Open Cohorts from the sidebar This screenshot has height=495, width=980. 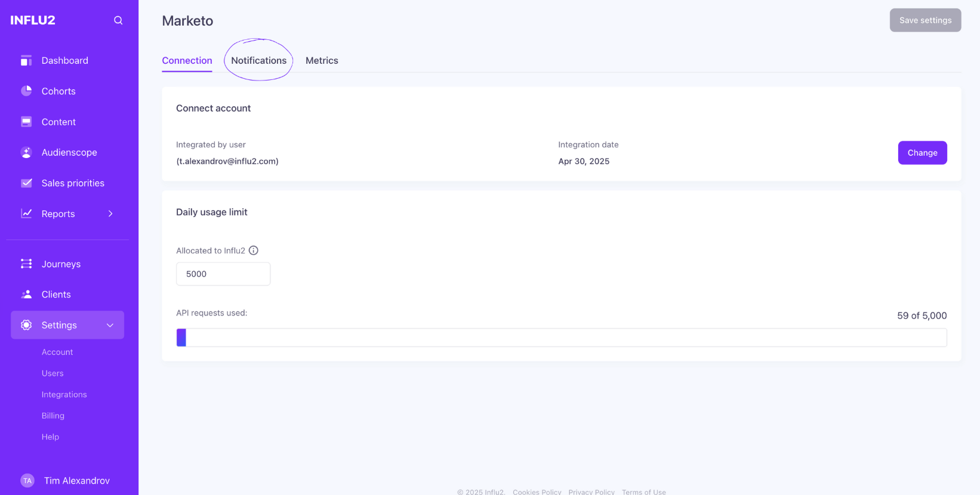(x=58, y=91)
